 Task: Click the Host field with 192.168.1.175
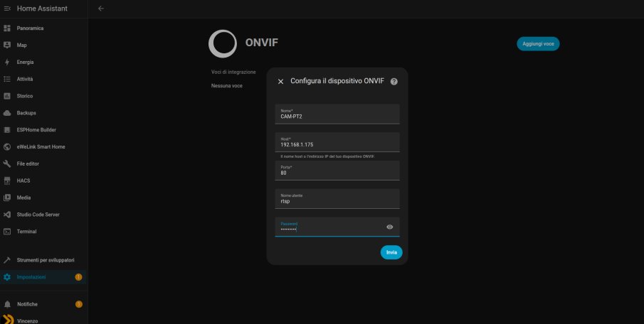point(337,142)
